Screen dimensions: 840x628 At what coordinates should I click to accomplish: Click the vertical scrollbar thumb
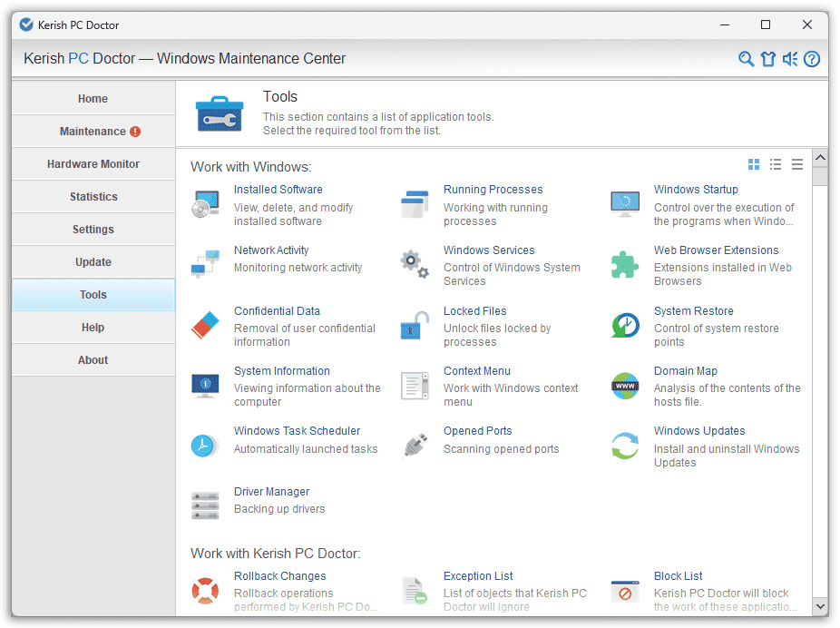pyautogui.click(x=820, y=176)
